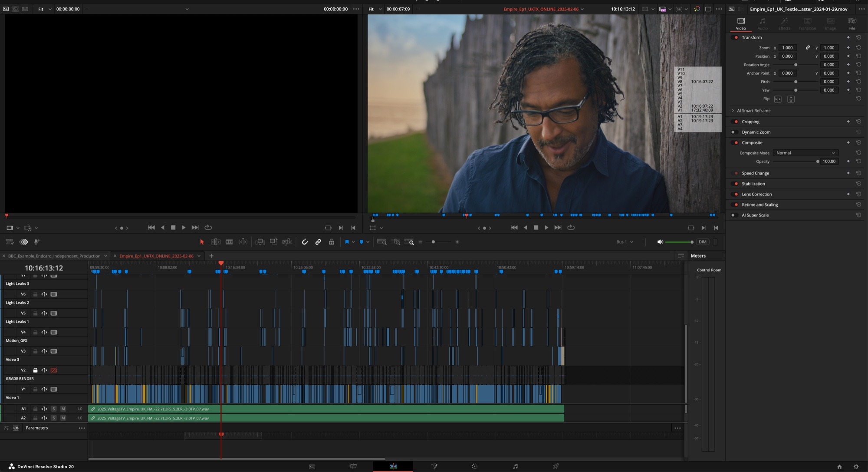The image size is (868, 472).
Task: Open the inspector File tab
Action: point(852,23)
